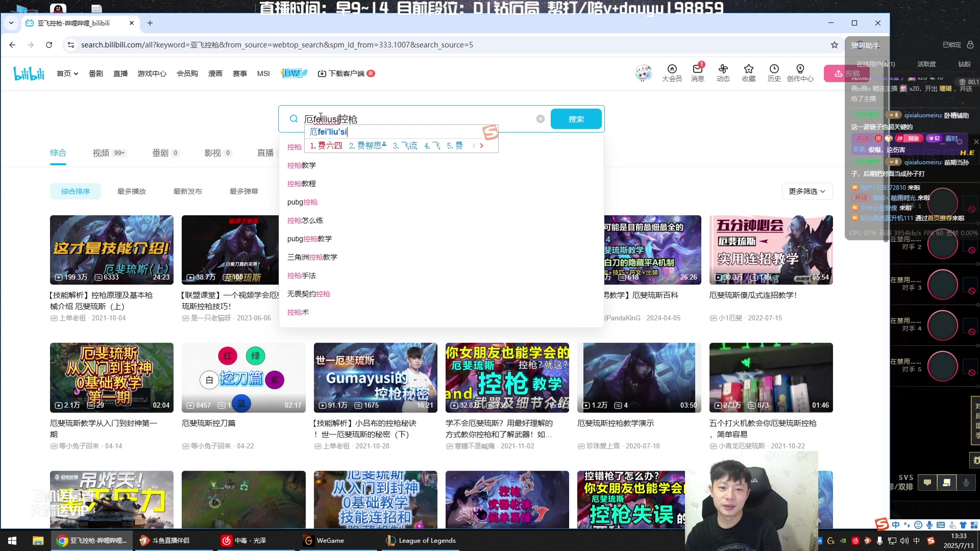Click the lock icon in 弹幕助手 panel
The image size is (980, 551).
pyautogui.click(x=970, y=45)
